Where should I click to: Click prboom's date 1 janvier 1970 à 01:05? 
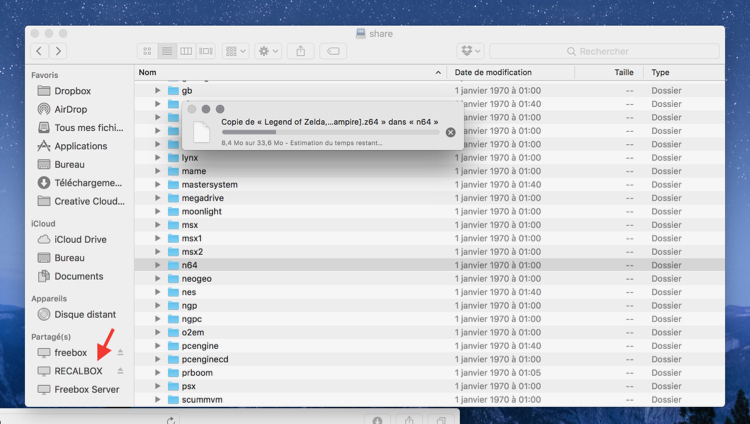tap(498, 372)
